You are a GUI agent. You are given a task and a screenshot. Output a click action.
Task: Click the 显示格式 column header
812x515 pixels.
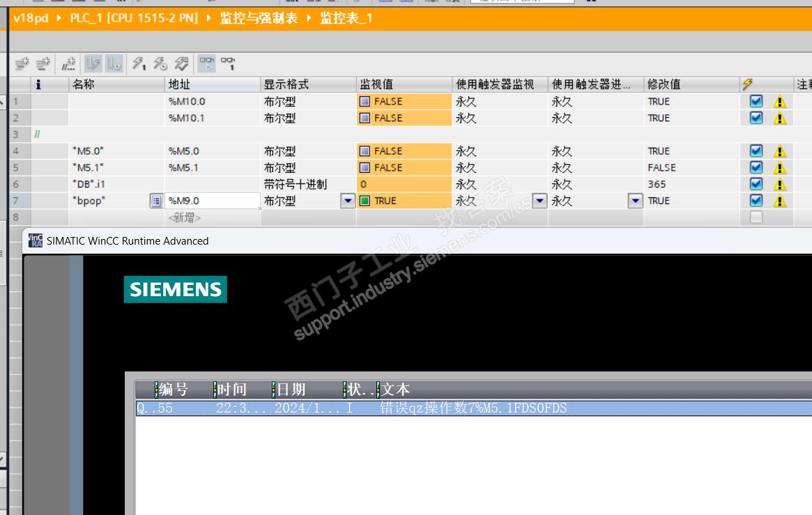click(308, 84)
